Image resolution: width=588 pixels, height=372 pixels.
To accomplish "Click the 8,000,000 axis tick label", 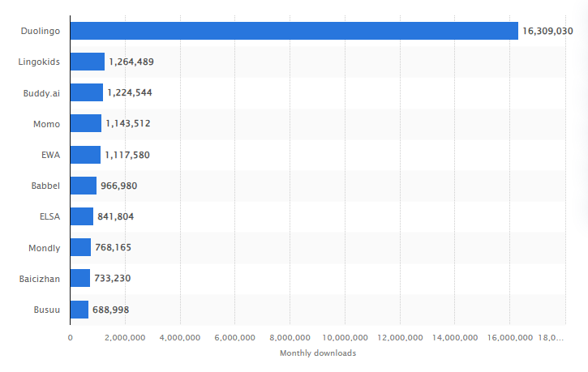I will tap(290, 337).
